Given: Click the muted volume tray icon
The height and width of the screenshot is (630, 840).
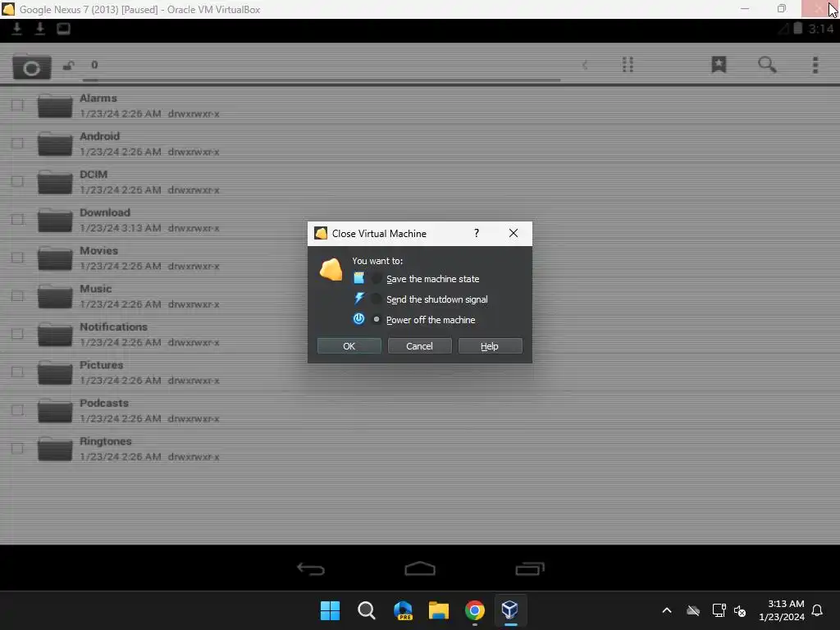Looking at the screenshot, I should (740, 610).
